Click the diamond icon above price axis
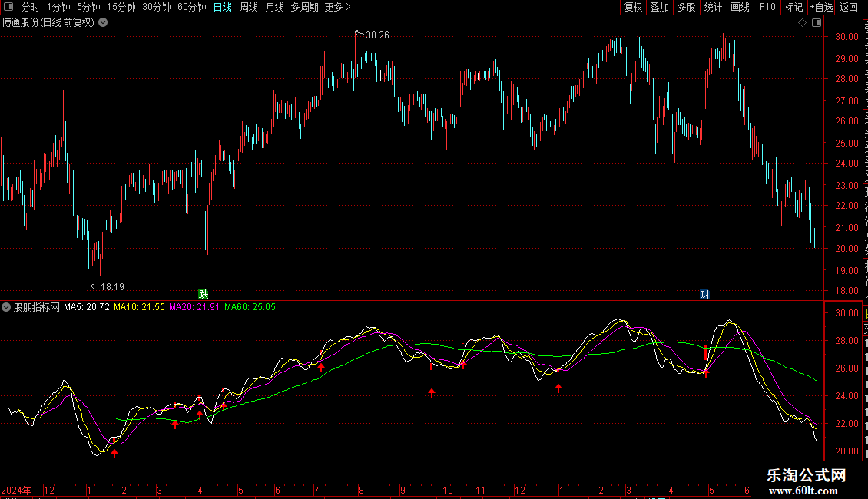 click(x=802, y=23)
